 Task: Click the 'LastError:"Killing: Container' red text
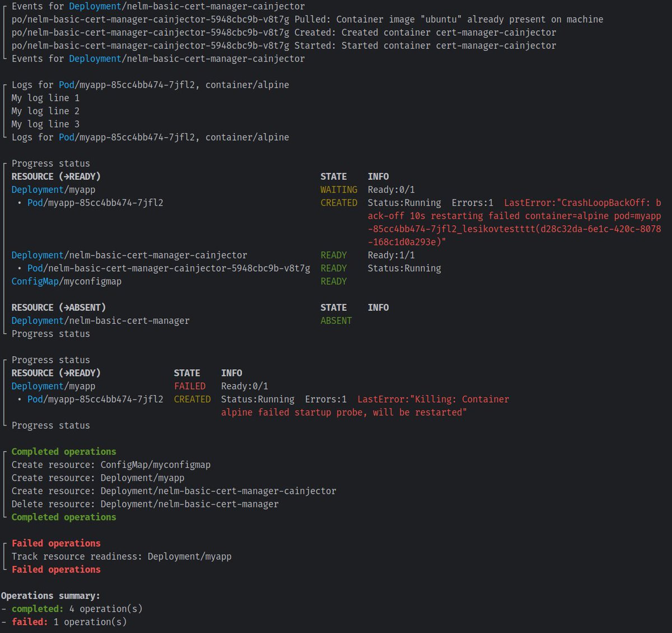(x=433, y=399)
